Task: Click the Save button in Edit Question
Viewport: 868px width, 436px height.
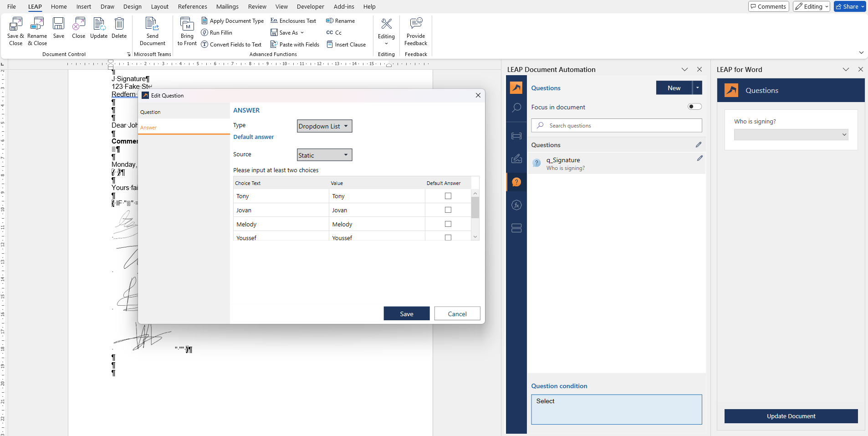Action: (406, 314)
